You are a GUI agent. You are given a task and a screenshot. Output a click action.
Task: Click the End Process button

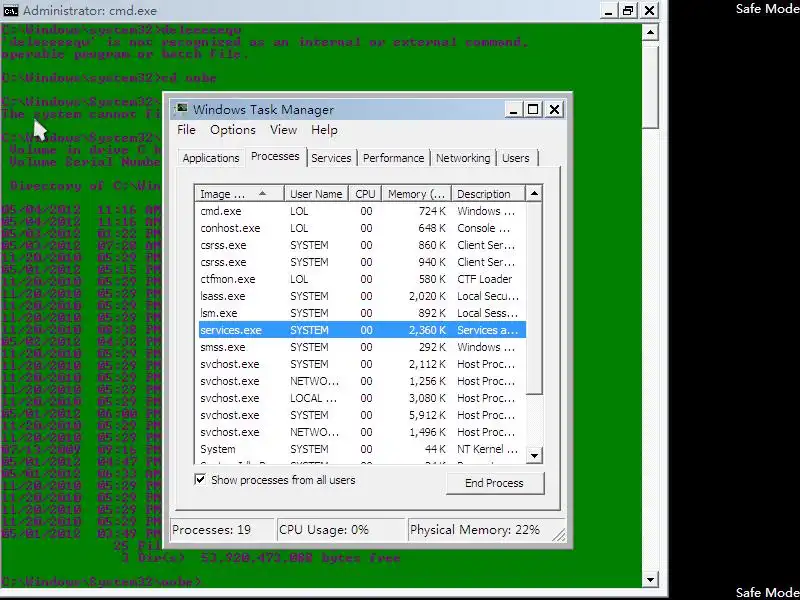(494, 483)
